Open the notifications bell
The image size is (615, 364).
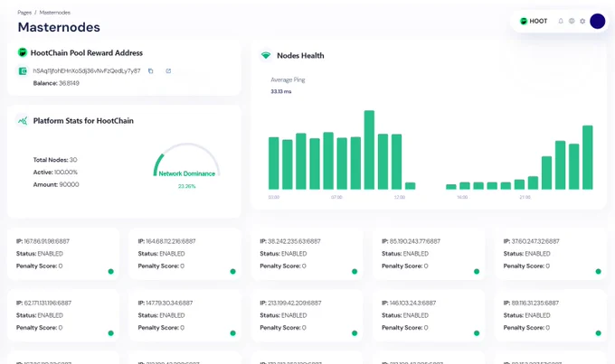tap(561, 21)
